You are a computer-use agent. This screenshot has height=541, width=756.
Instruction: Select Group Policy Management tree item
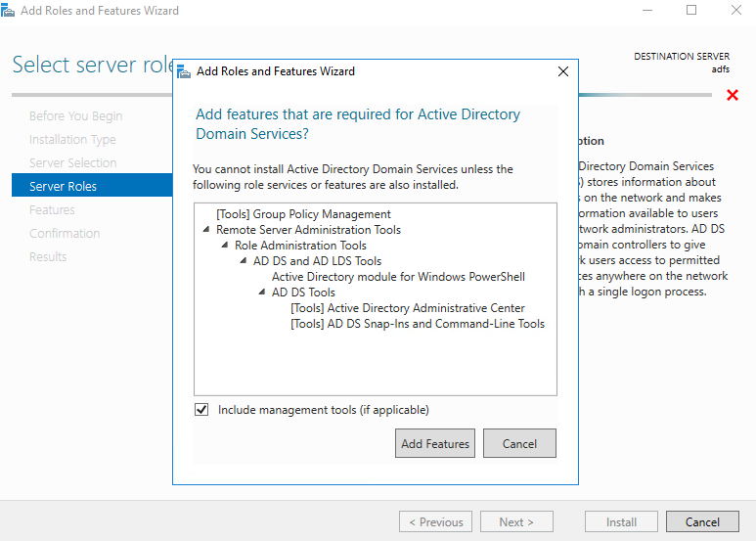coord(303,214)
